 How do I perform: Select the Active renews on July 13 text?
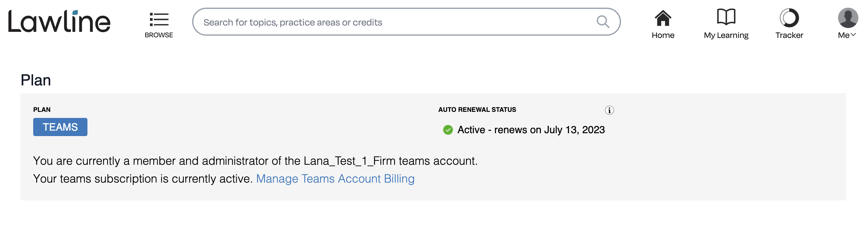(x=531, y=130)
